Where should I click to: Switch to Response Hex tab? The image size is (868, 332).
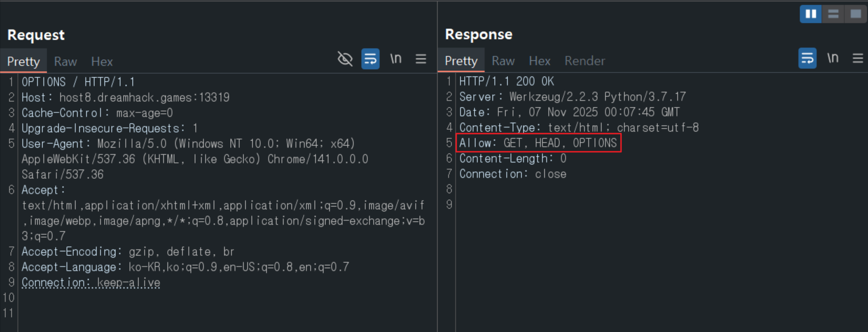(539, 61)
